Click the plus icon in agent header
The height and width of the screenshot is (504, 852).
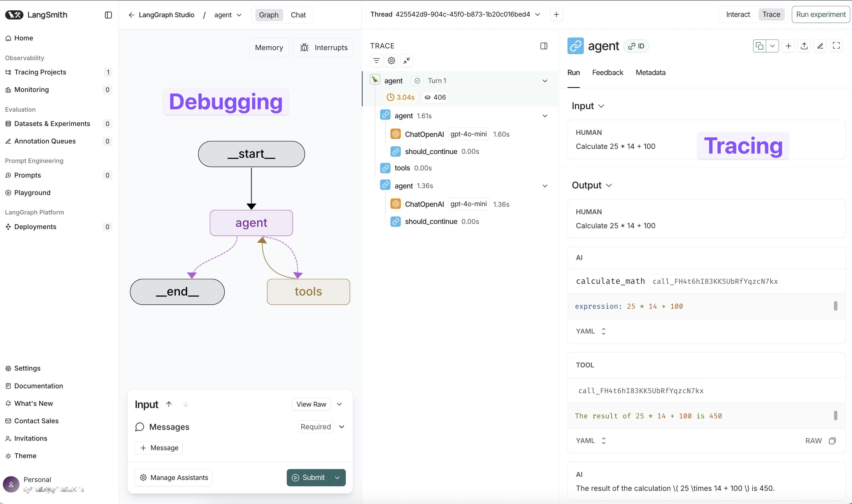pyautogui.click(x=788, y=46)
